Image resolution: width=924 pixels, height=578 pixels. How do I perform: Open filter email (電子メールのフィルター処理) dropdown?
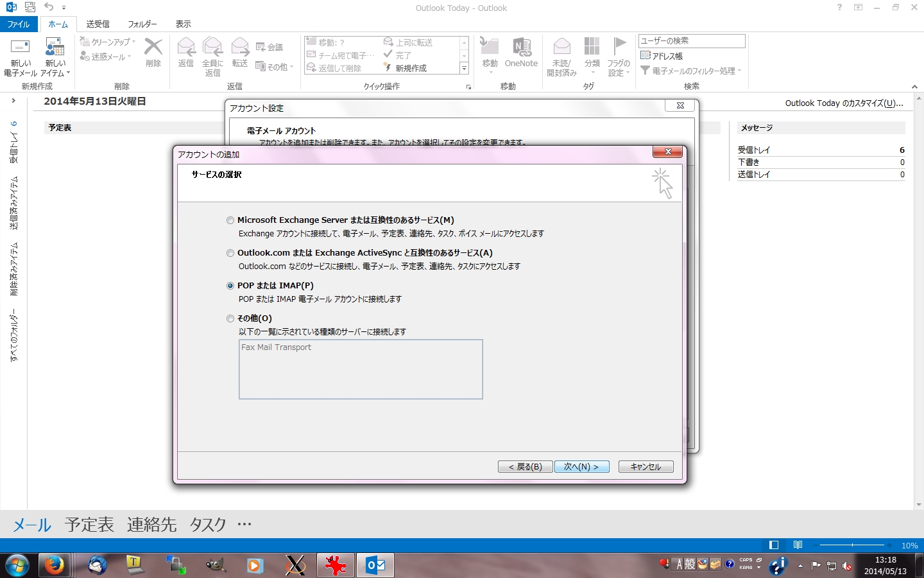coord(691,71)
